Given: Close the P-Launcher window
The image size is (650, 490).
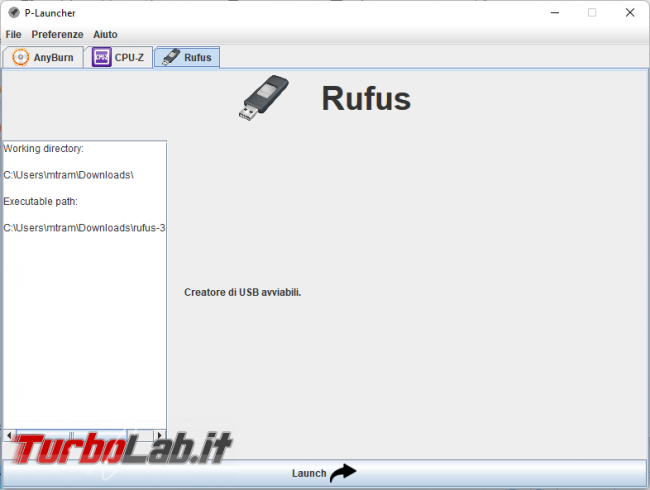Looking at the screenshot, I should 630,13.
